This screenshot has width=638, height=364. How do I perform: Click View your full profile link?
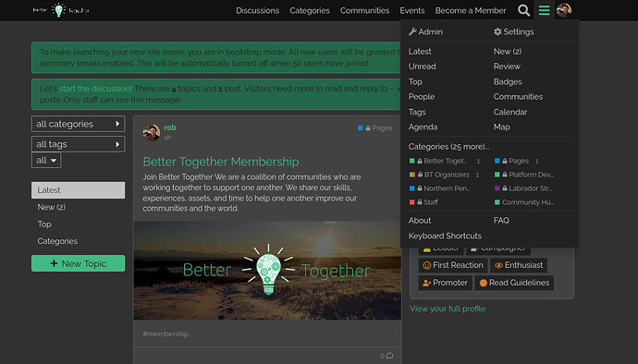(x=448, y=309)
